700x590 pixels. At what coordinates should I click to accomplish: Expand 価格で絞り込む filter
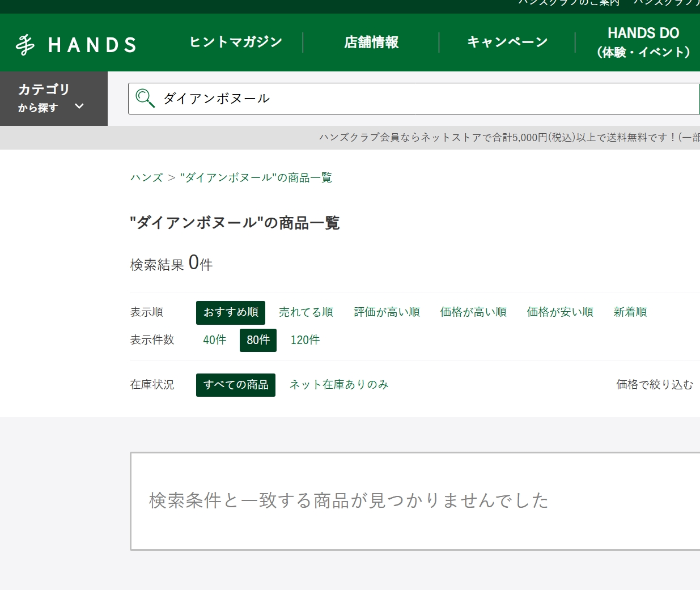pyautogui.click(x=655, y=385)
